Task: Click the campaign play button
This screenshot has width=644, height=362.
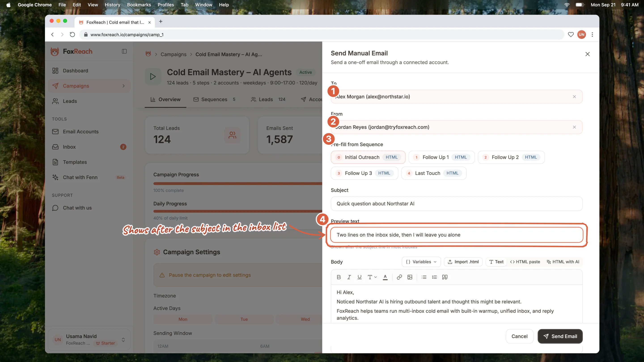Action: [x=153, y=76]
